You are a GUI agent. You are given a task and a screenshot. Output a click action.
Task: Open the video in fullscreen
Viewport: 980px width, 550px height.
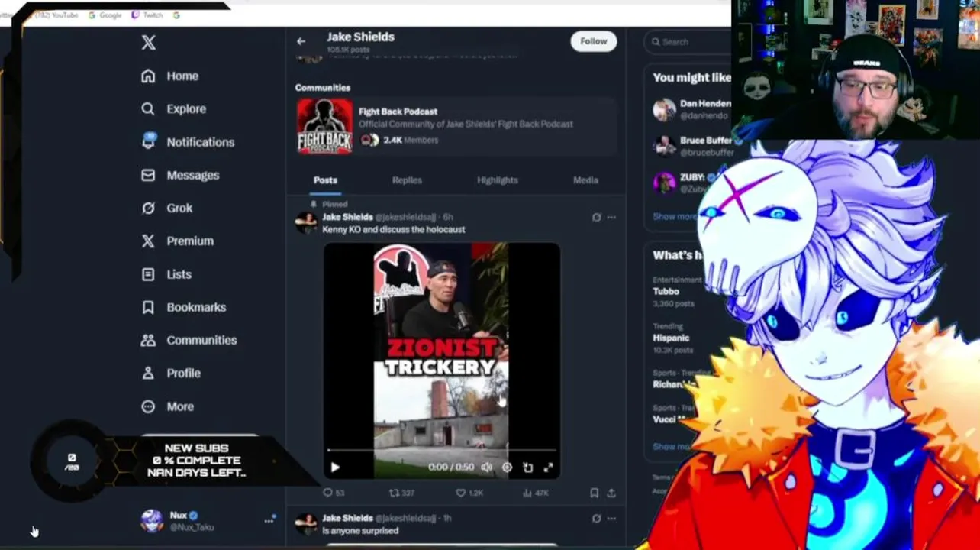point(548,467)
